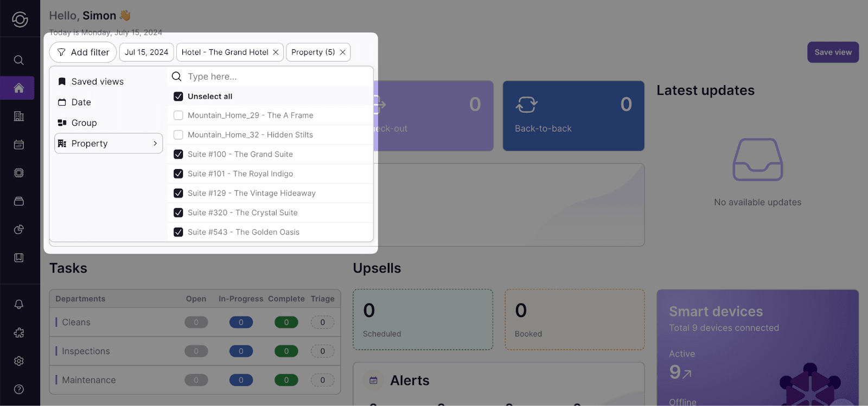Toggle the Unselect all checkbox

(x=178, y=96)
